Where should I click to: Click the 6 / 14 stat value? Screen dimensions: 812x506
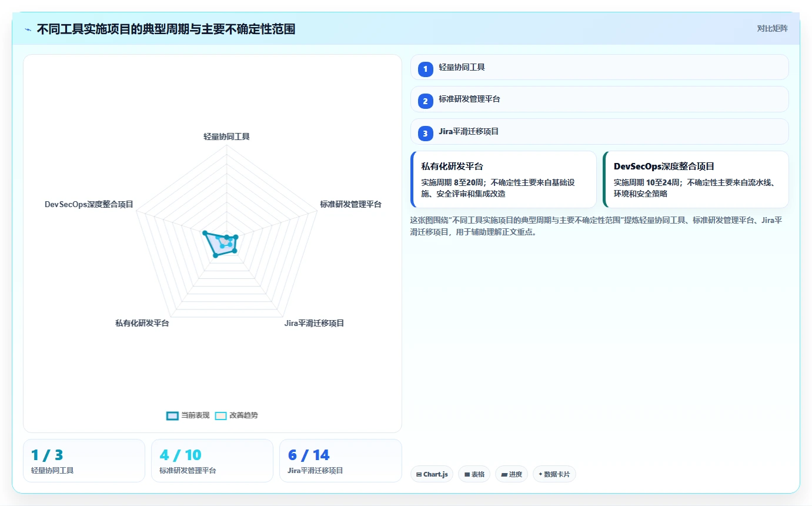coord(309,455)
